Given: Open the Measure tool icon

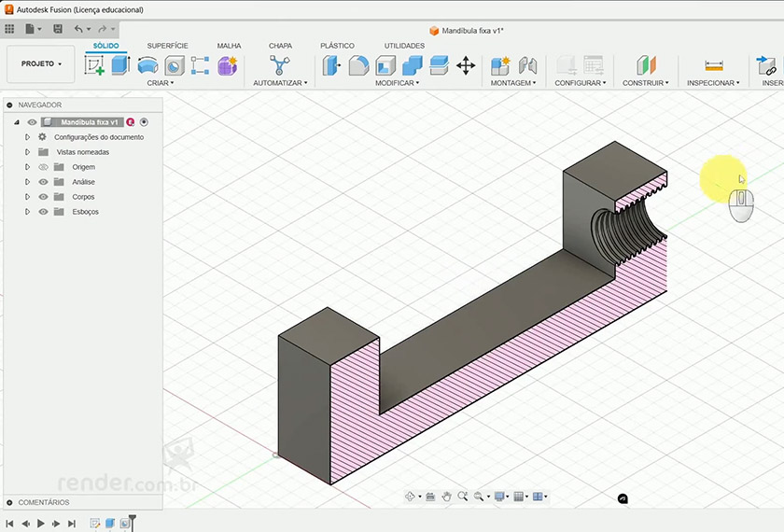Looking at the screenshot, I should pyautogui.click(x=714, y=65).
